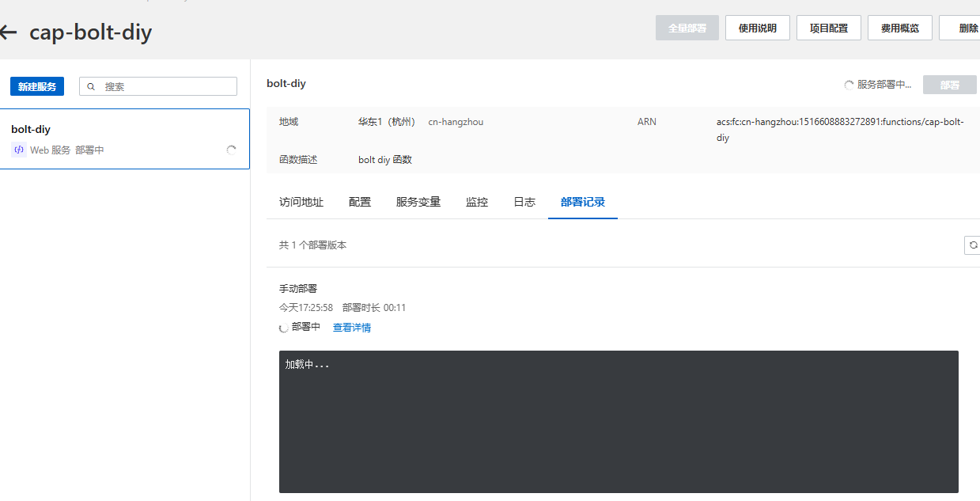Select the 部署记录 tab

coord(583,202)
